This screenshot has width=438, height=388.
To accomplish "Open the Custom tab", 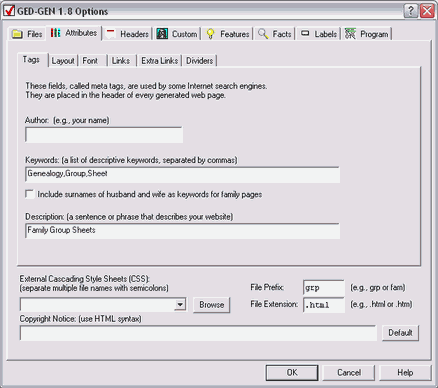I will coord(177,34).
